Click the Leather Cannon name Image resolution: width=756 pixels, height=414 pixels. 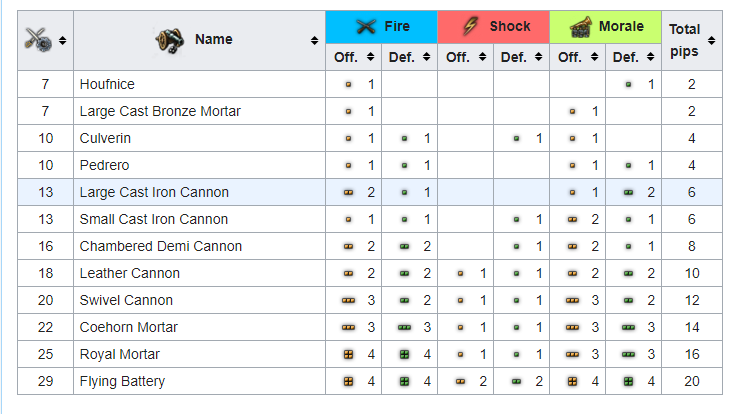[x=130, y=273]
